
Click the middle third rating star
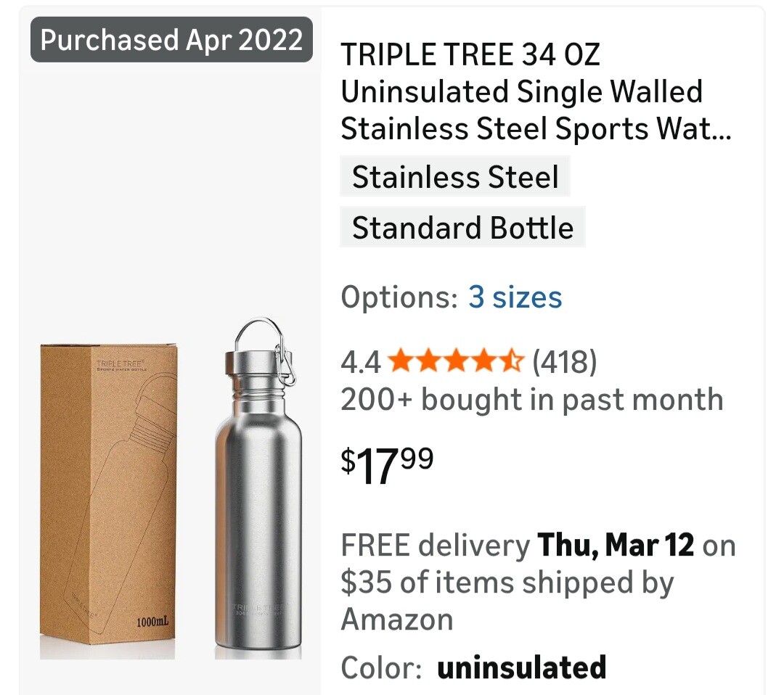point(456,361)
